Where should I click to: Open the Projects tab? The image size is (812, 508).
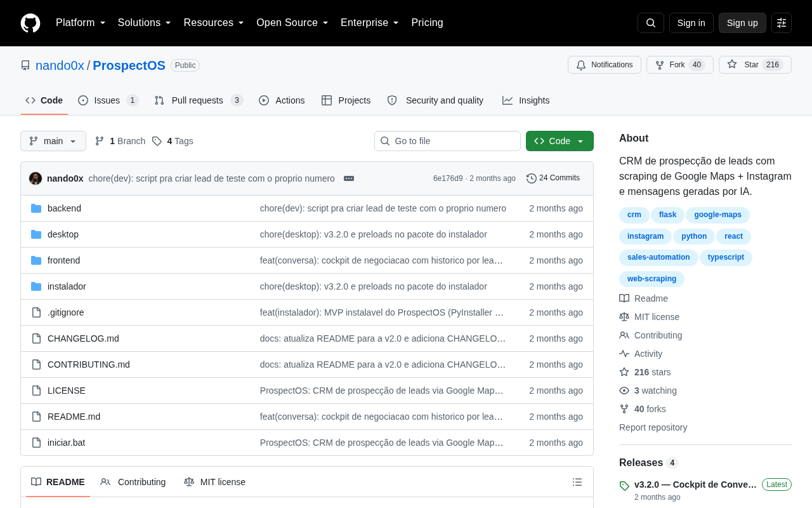pos(346,100)
